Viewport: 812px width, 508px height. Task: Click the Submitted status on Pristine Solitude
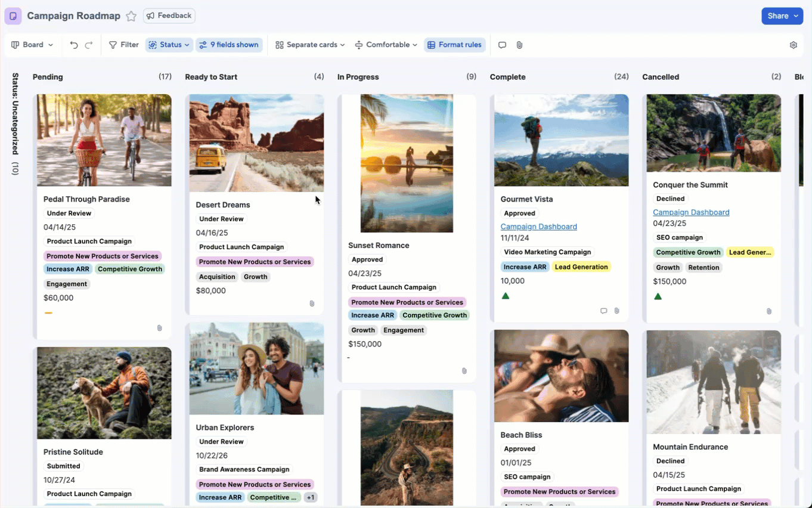point(63,466)
